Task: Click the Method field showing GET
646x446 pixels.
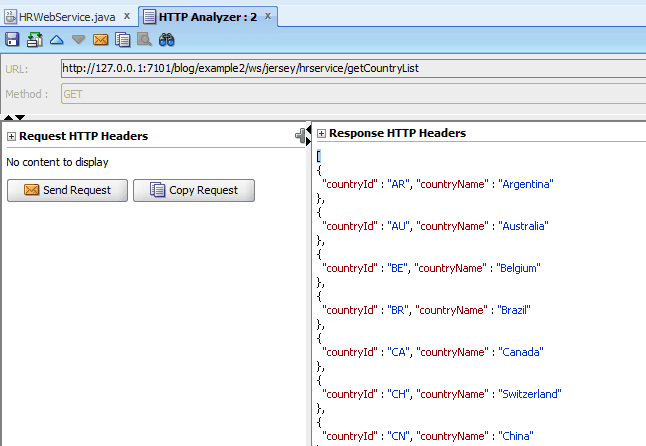Action: 353,94
